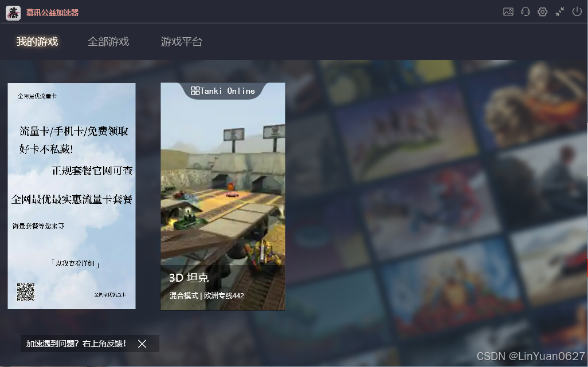
Task: Dismiss the 加速遇到问题 tip with X
Action: (x=142, y=344)
